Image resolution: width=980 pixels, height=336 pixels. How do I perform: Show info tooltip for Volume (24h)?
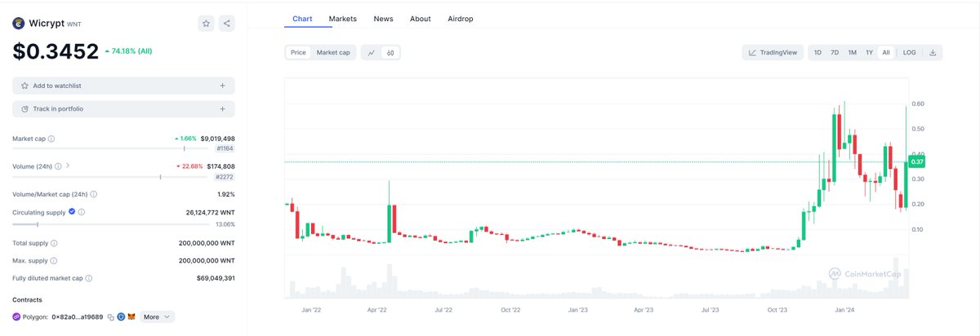pos(57,166)
